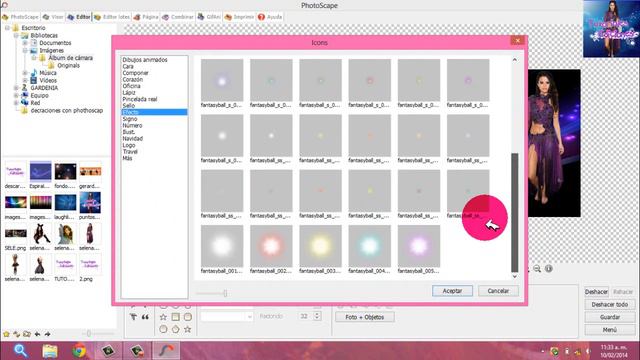Switch to the Visor tab
The height and width of the screenshot is (360, 640).
pyautogui.click(x=53, y=17)
